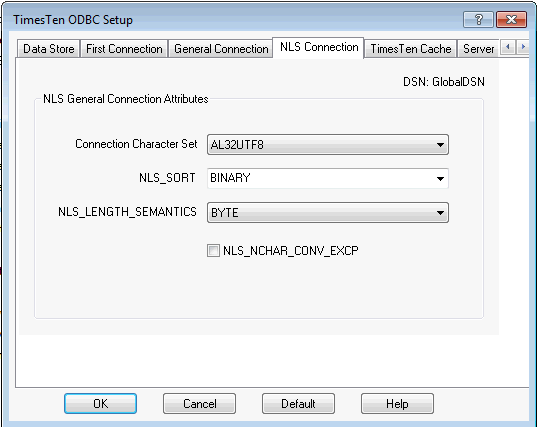538x427 pixels.
Task: Go to the TimesTen Cache tab
Action: [x=411, y=49]
